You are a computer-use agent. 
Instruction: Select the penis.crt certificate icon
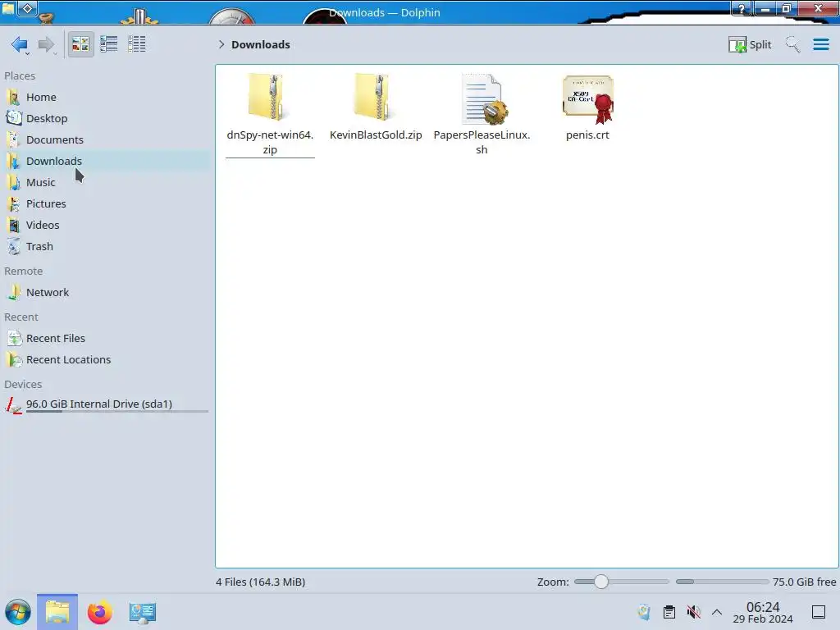point(587,98)
